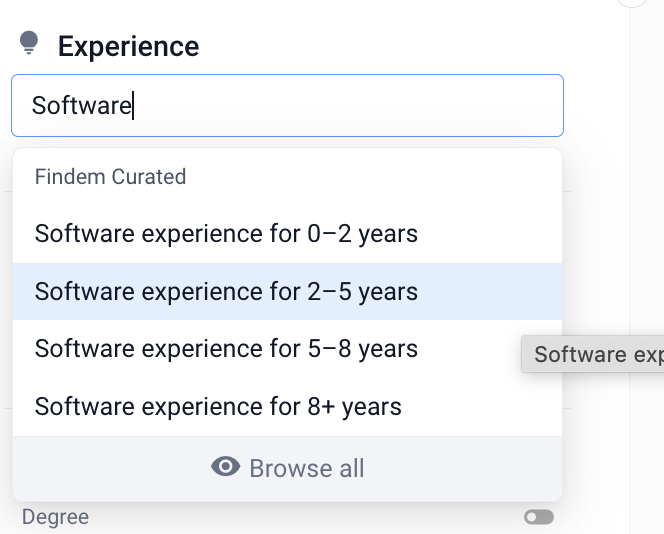The height and width of the screenshot is (534, 664).
Task: Focus the Experience search input box
Action: click(x=287, y=105)
